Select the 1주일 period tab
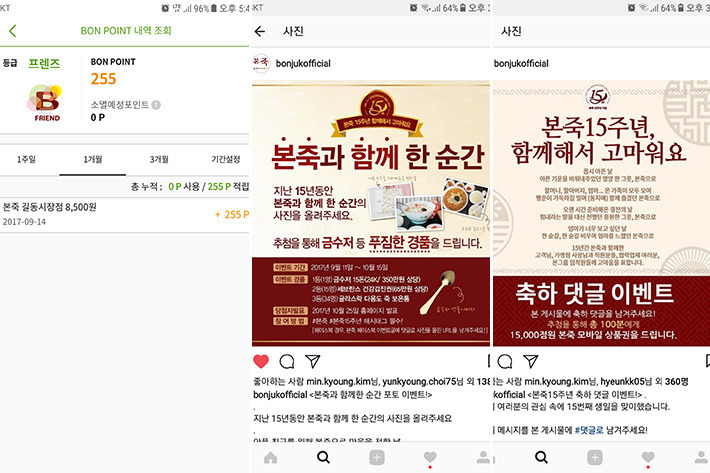710x473 pixels. [x=26, y=159]
